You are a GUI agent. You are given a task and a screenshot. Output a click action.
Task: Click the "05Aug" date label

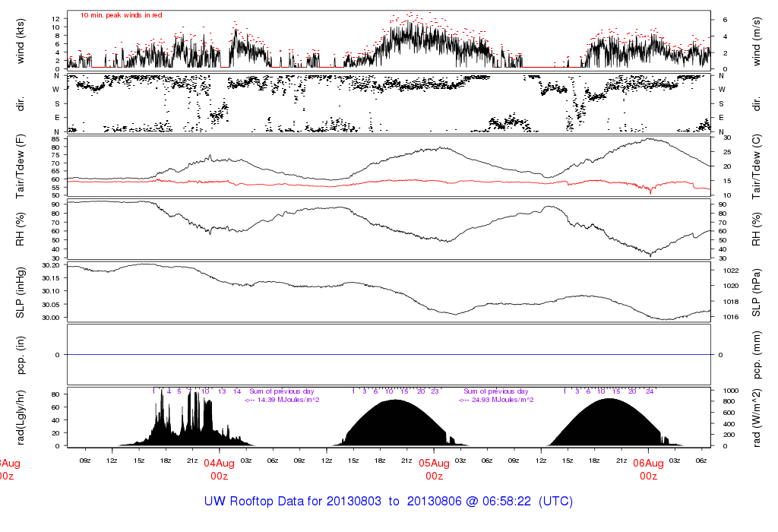[x=434, y=463]
